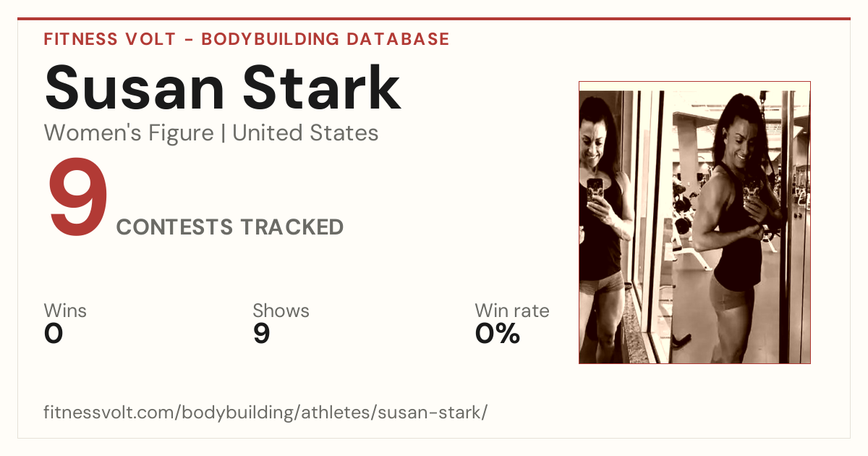Select the Contests Tracked label
Viewport: 868px width, 456px height.
point(230,227)
